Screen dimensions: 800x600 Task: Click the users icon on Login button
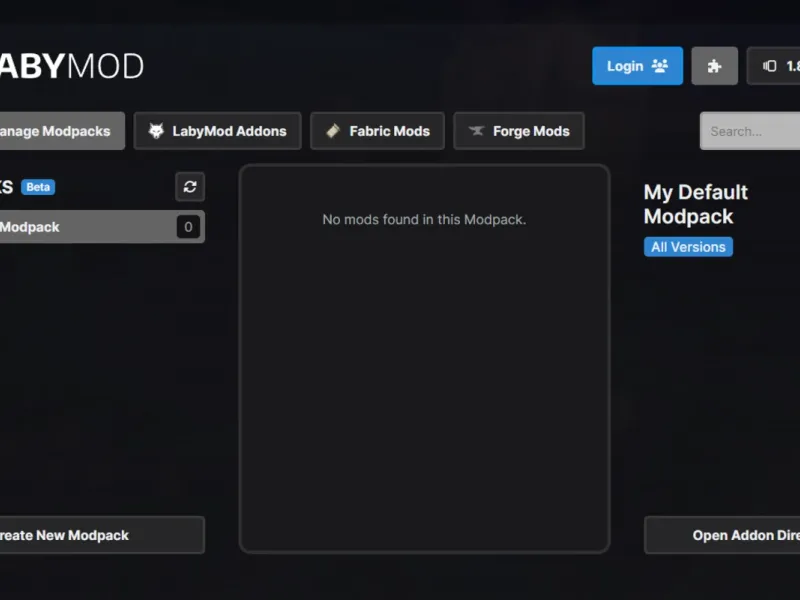point(660,66)
